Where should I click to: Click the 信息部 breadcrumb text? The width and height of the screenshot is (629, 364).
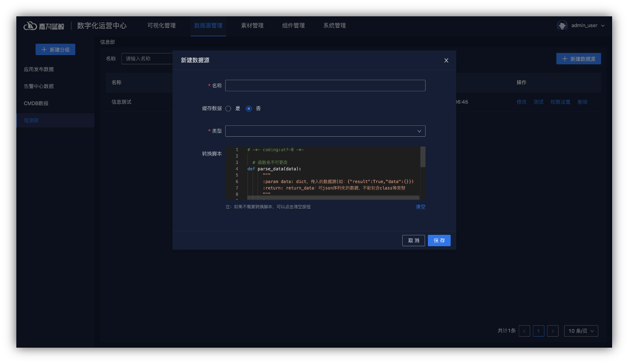pyautogui.click(x=107, y=42)
